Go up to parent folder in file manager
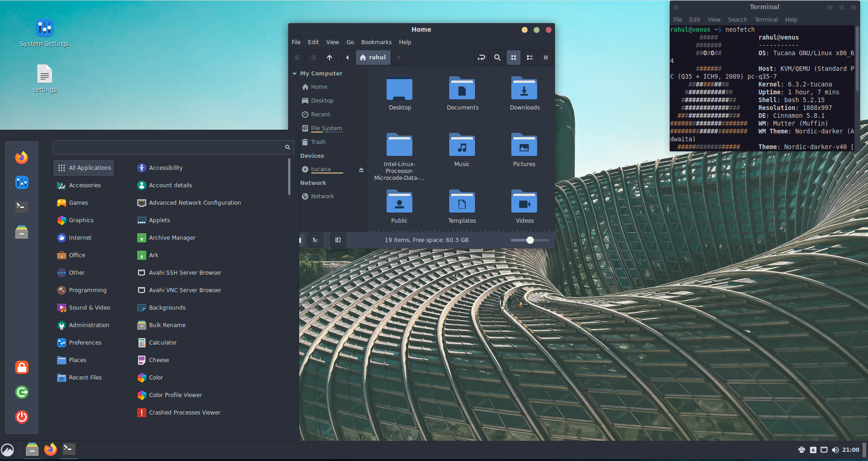Screen dimensions: 868x461 (330, 58)
